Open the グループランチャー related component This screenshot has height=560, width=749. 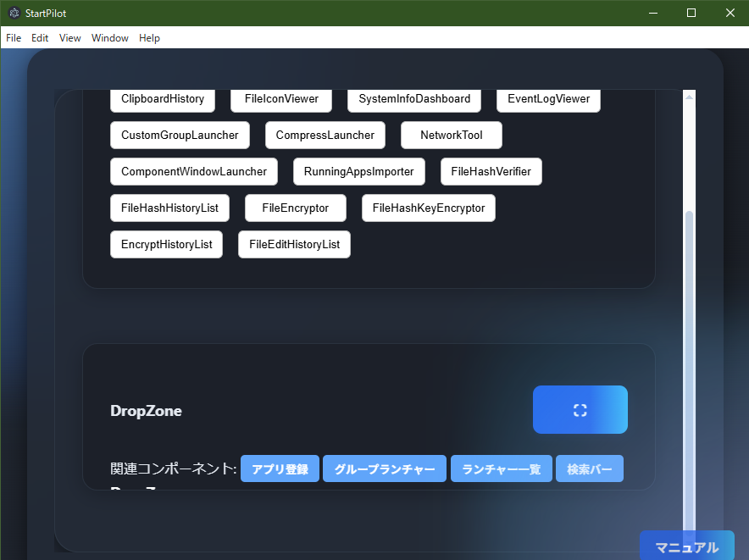384,469
